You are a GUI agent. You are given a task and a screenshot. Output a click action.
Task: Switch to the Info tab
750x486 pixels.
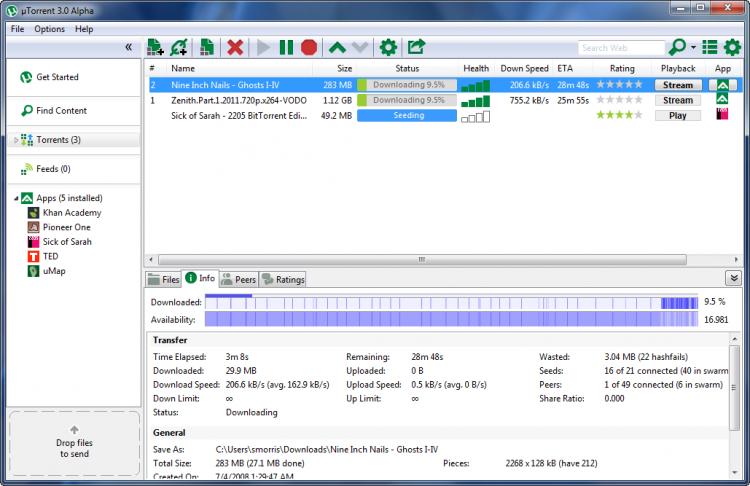point(200,278)
